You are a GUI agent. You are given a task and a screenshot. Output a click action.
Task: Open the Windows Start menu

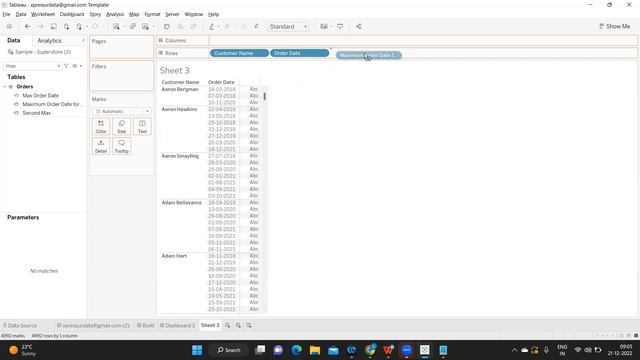(x=197, y=350)
